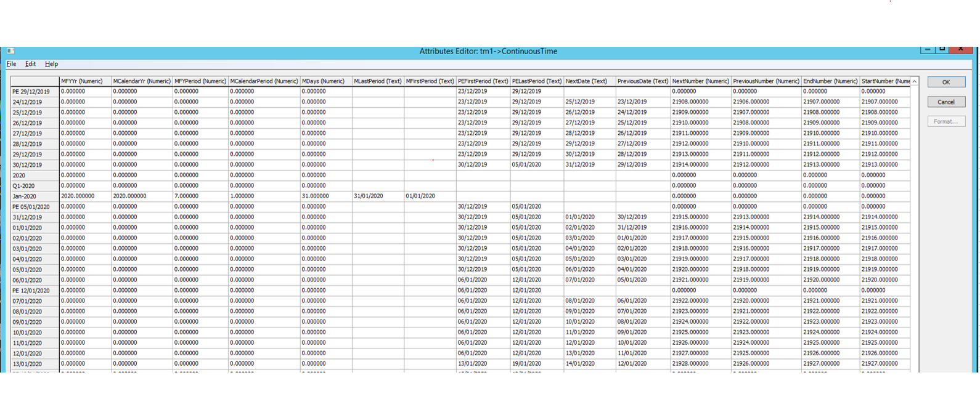Select the 31/12/2019 row header

(35, 217)
